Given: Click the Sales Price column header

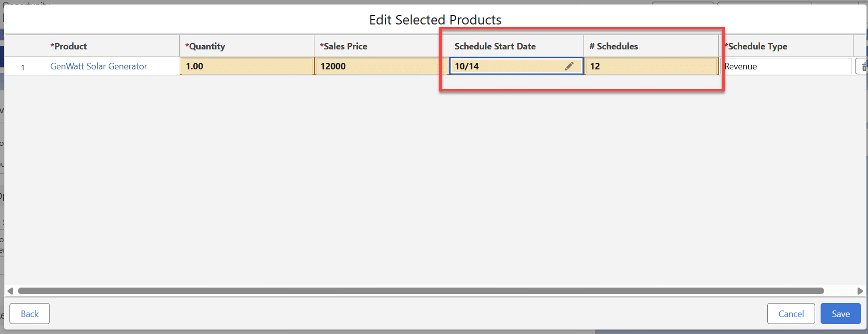Looking at the screenshot, I should (x=344, y=46).
